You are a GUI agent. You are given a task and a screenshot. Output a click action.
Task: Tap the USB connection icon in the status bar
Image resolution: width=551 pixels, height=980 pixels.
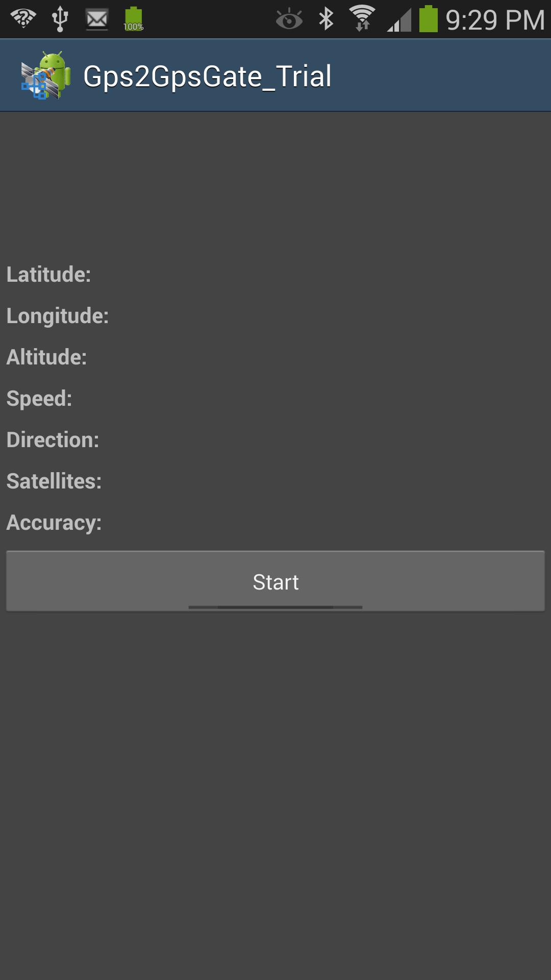tap(61, 19)
